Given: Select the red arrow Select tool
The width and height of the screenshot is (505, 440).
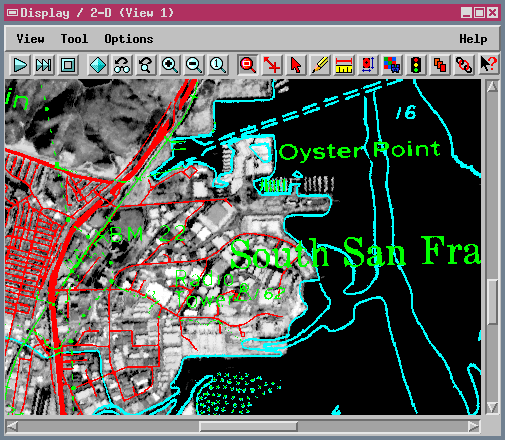Looking at the screenshot, I should (x=296, y=65).
